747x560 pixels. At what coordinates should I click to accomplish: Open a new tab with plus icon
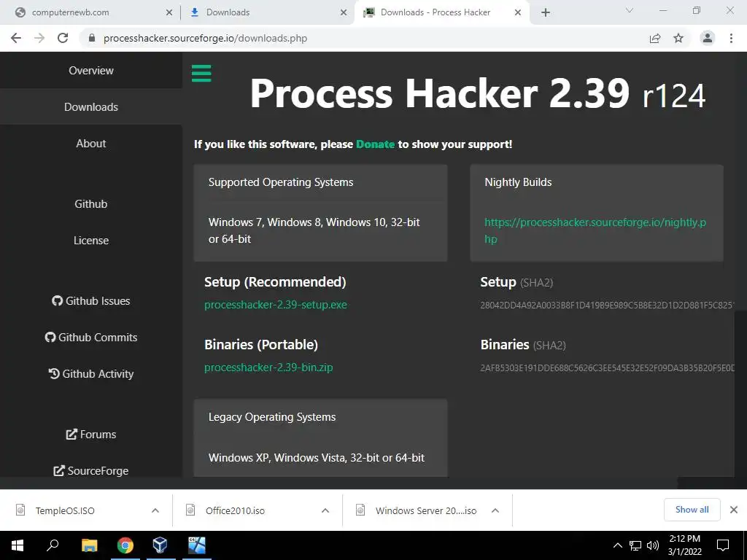point(546,12)
